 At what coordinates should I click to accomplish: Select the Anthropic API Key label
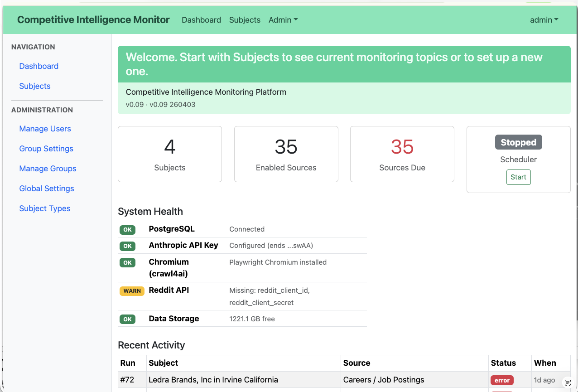[x=183, y=245]
